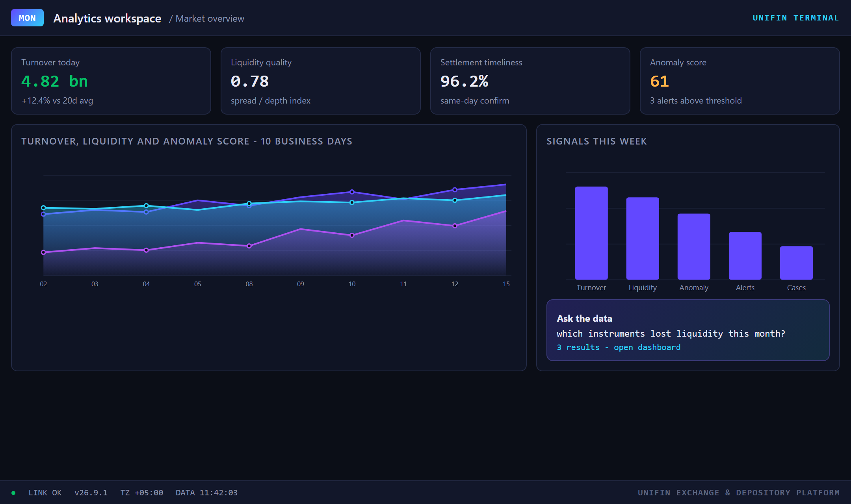Click the version v26.9.1 entry
The width and height of the screenshot is (851, 504).
91,493
